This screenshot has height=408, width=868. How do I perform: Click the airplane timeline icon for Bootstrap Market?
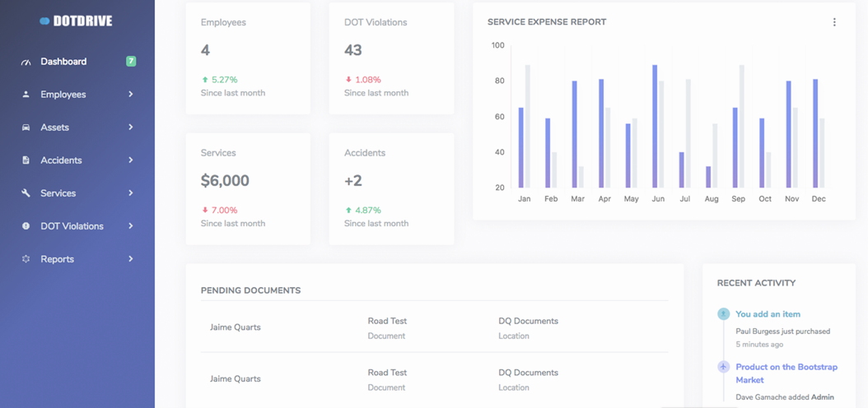click(723, 367)
